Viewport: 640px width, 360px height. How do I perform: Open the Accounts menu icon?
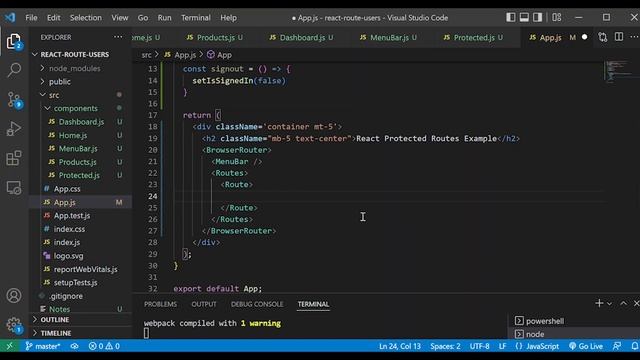pyautogui.click(x=14, y=296)
